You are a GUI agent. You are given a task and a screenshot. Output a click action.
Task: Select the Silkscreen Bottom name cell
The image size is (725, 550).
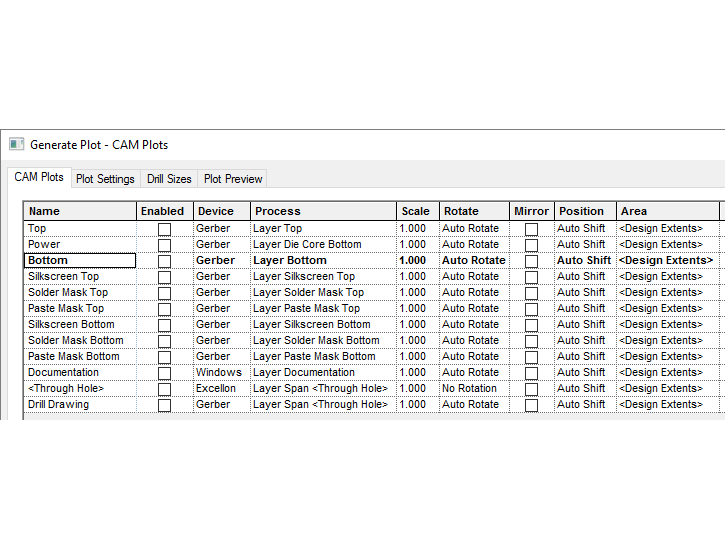(x=80, y=324)
